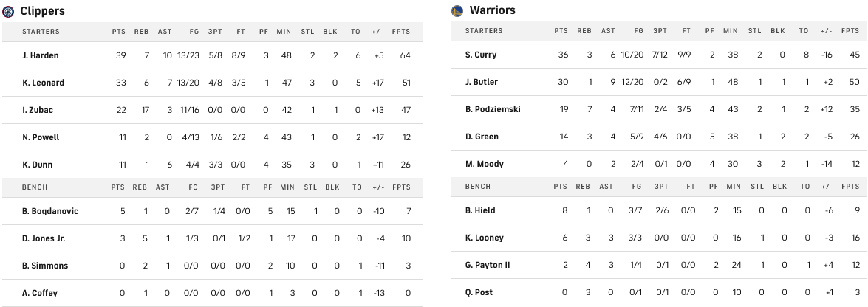Click J. Butler player name
Screen dimensions: 868x307
coord(481,82)
